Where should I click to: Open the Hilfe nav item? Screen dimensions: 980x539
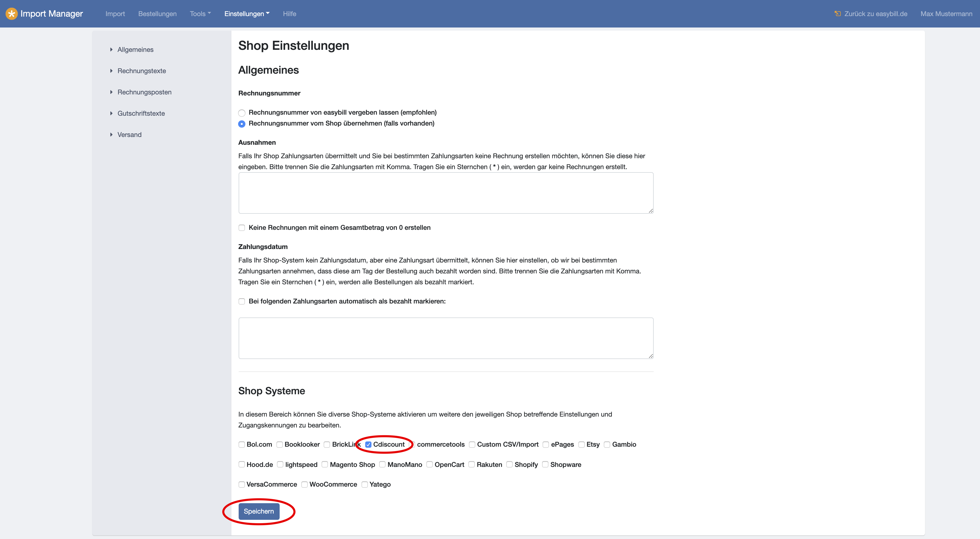(289, 14)
